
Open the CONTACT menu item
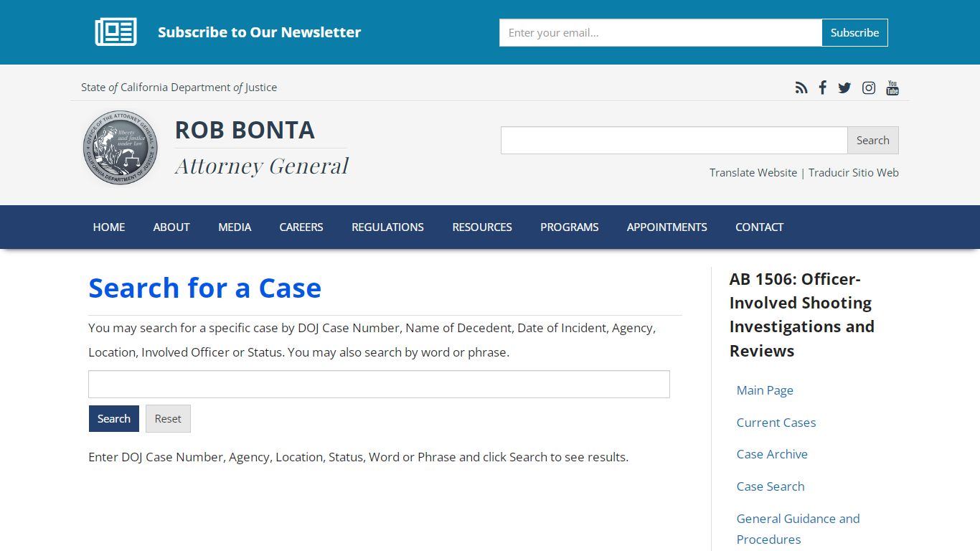point(759,227)
